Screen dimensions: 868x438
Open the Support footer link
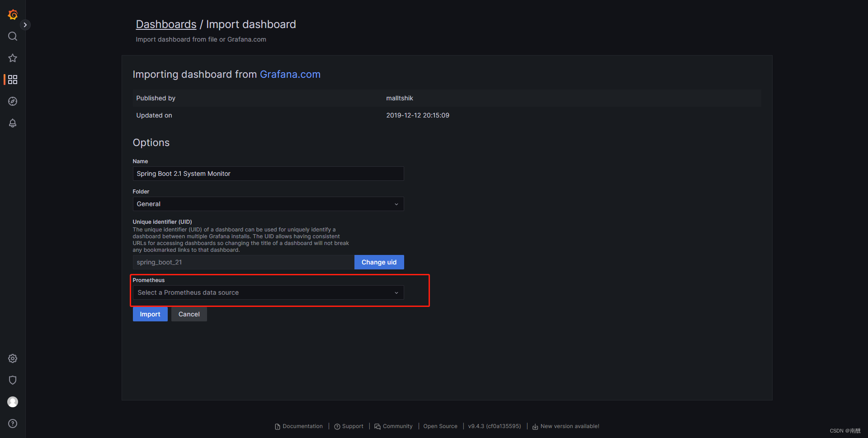click(x=349, y=426)
